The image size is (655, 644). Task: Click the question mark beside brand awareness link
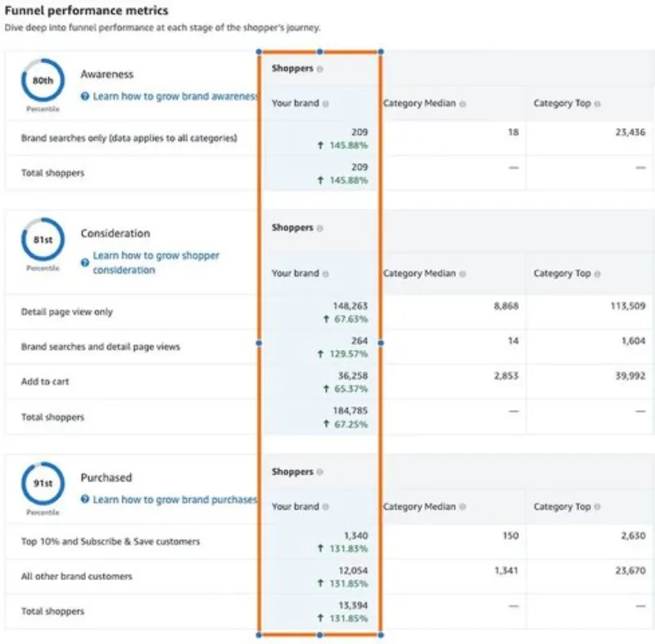(84, 96)
